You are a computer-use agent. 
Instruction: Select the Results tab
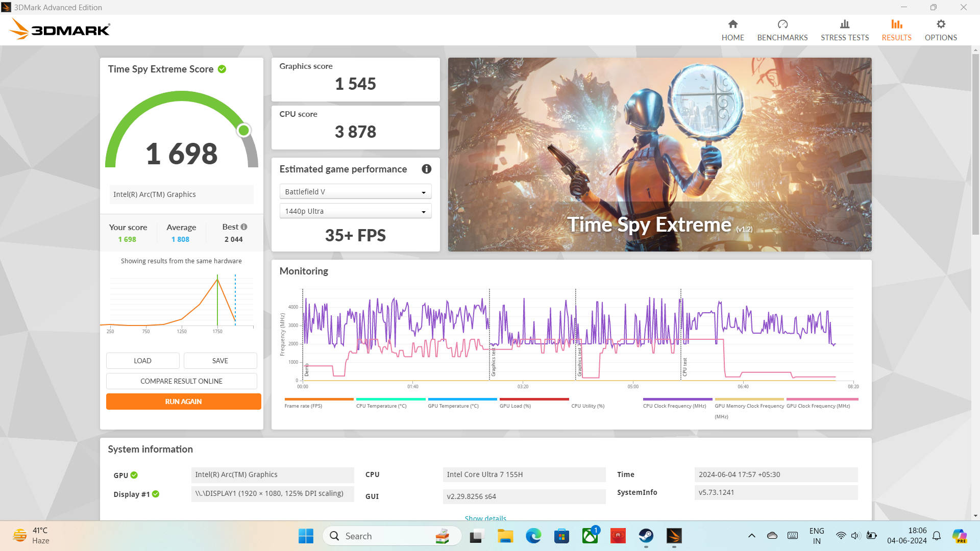pos(896,30)
